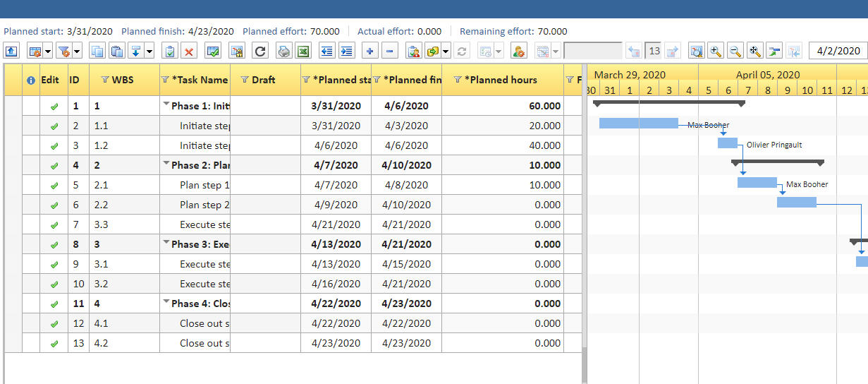Open the Planned hours column filter funnel
The width and height of the screenshot is (868, 384).
tap(457, 80)
